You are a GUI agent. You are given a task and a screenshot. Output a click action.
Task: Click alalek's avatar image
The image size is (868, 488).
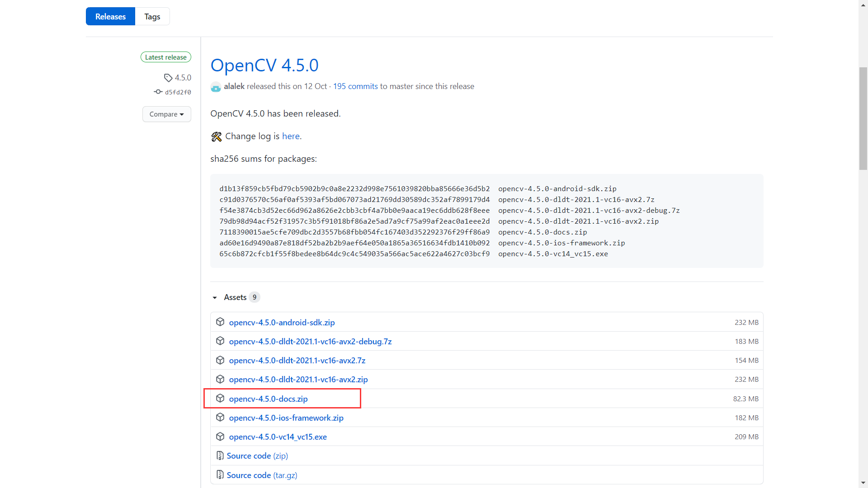(216, 87)
